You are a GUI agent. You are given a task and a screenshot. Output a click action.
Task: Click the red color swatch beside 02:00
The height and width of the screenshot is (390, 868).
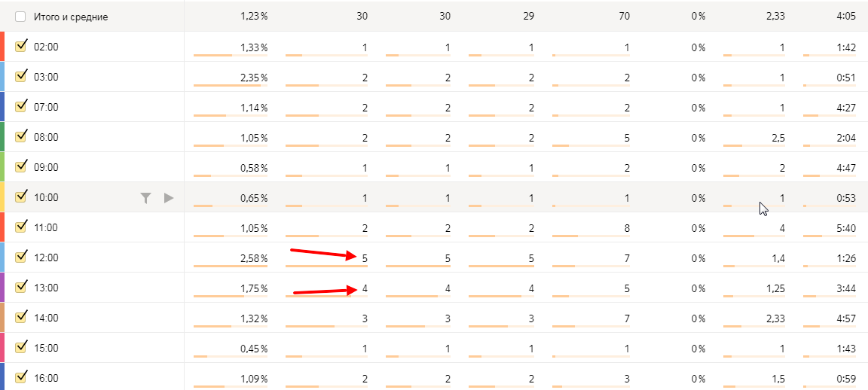(2, 47)
